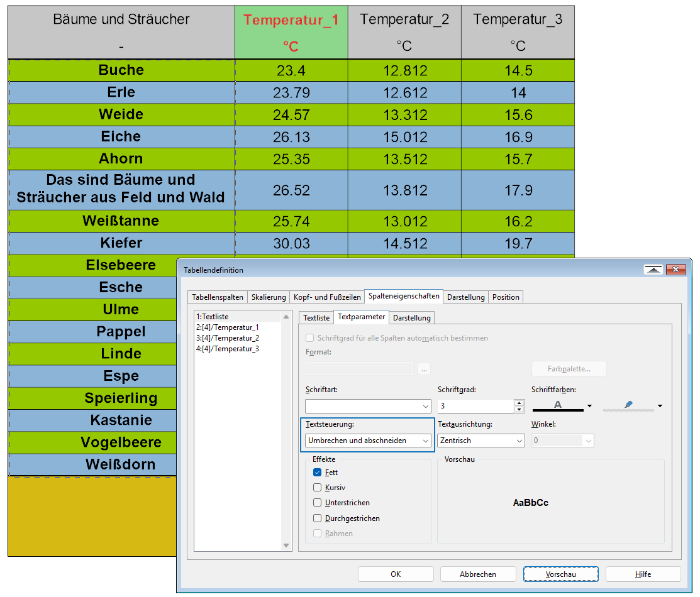Open the Textsteuerung dropdown
This screenshot has height=597, width=700.
tap(368, 441)
